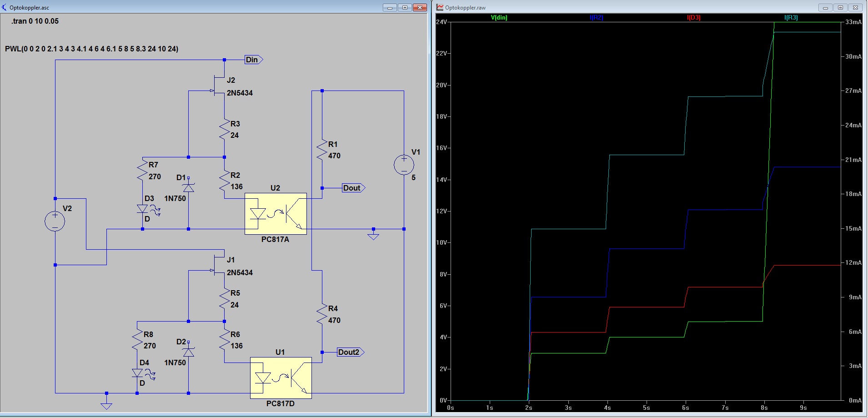The width and height of the screenshot is (868, 418).
Task: Click the Dout2 net label flag
Action: point(351,352)
